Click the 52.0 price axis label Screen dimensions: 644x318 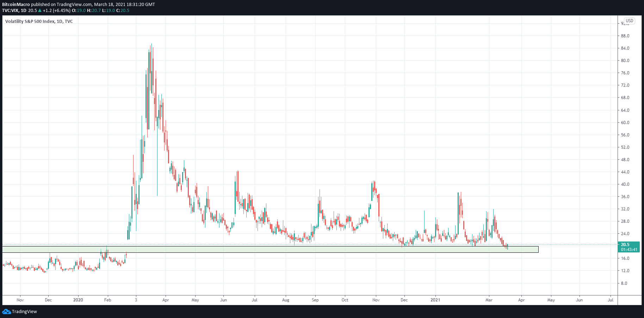[x=625, y=147]
